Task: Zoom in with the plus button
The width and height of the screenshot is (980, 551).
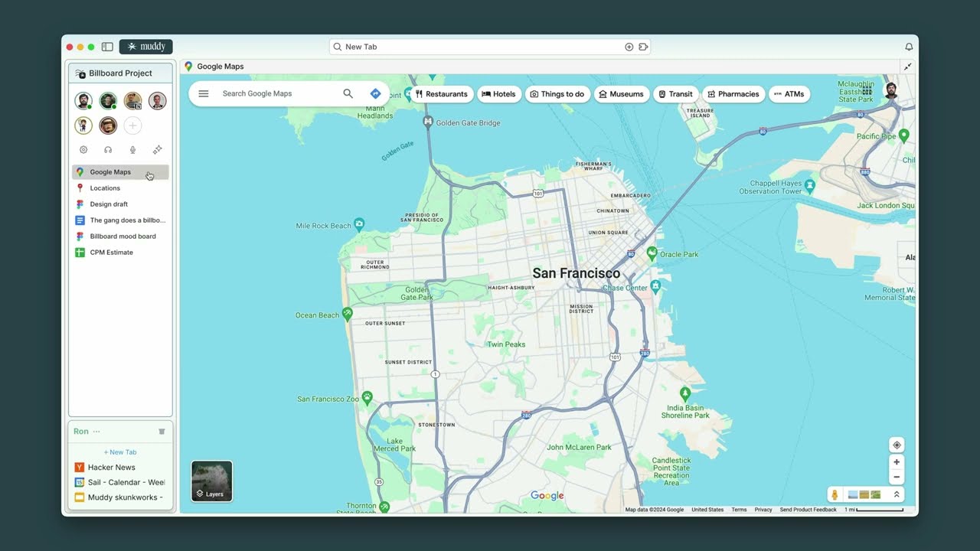Action: (x=897, y=462)
